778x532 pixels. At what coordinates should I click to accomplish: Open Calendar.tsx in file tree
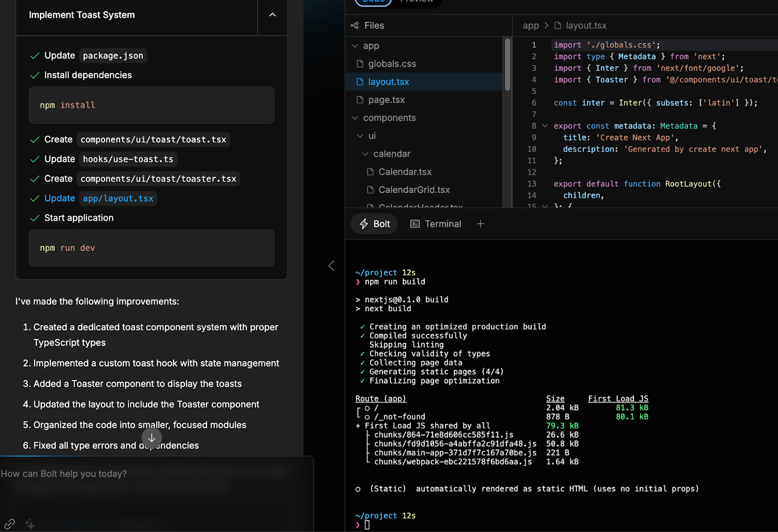[x=405, y=172]
